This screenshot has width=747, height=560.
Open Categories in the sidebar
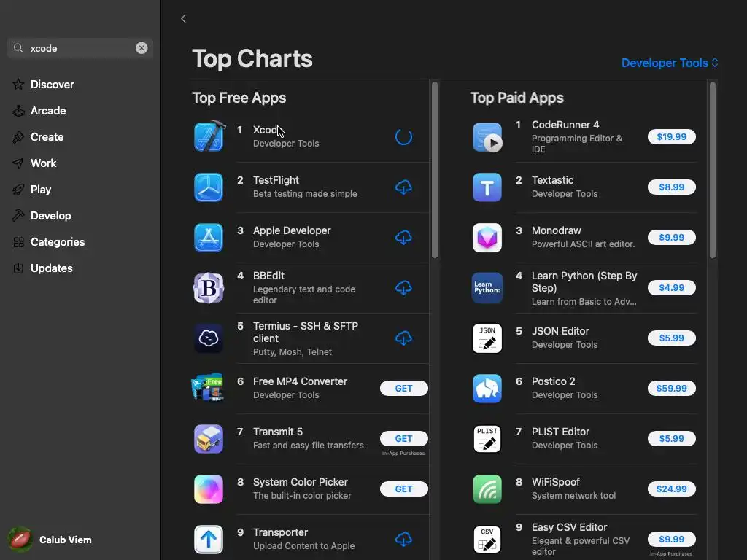tap(57, 242)
